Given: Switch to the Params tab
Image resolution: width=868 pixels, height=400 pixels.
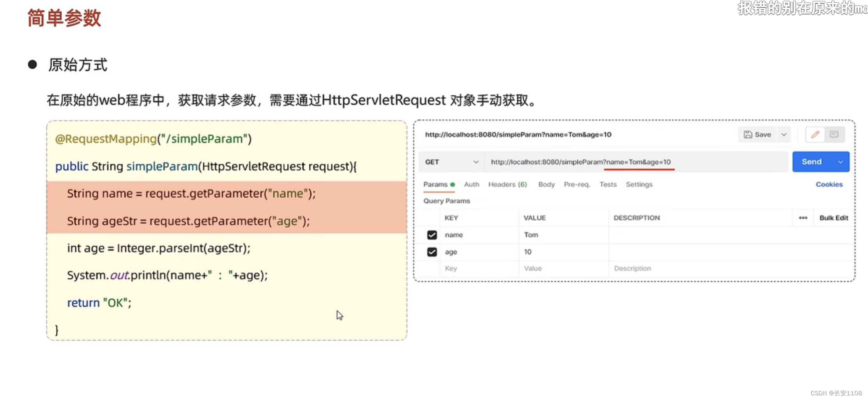Looking at the screenshot, I should [438, 184].
